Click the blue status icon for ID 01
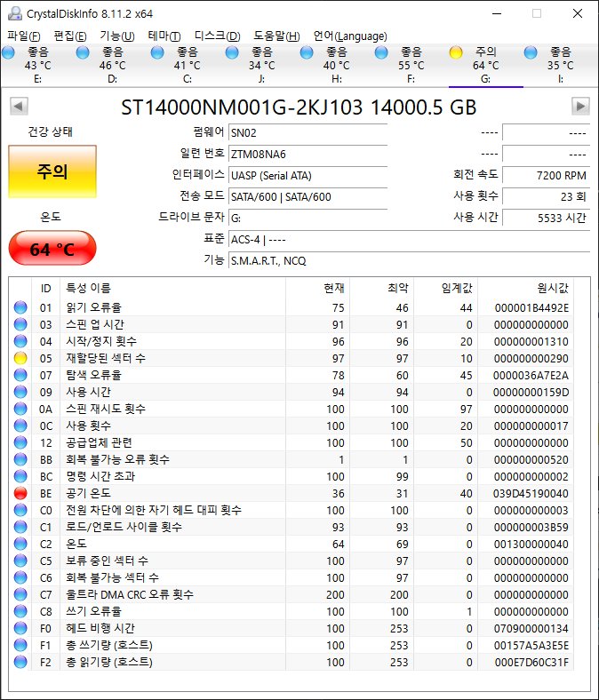The height and width of the screenshot is (700, 599). pos(20,307)
